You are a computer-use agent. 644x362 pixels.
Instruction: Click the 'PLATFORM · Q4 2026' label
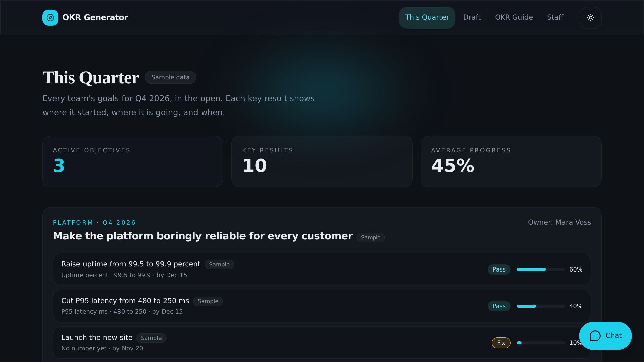pyautogui.click(x=94, y=223)
